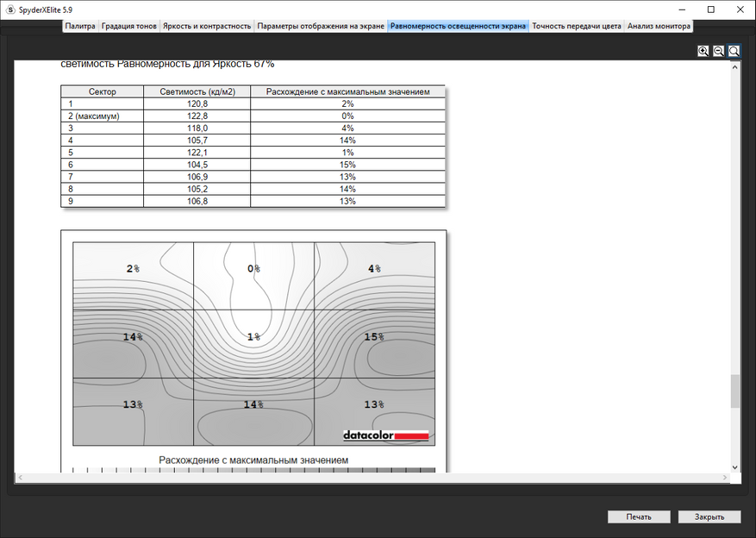Click luminance value 118,0
Viewport: 756px width, 538px height.
[197, 128]
